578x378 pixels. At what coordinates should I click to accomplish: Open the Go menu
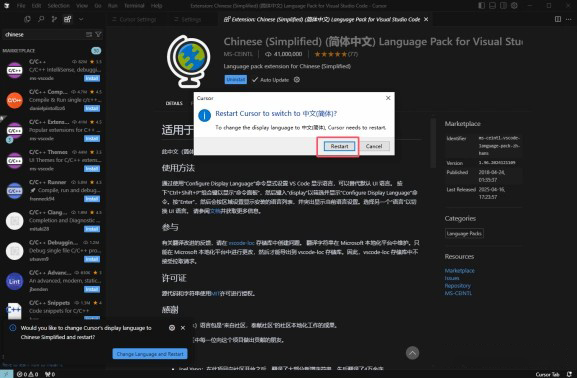click(x=98, y=6)
